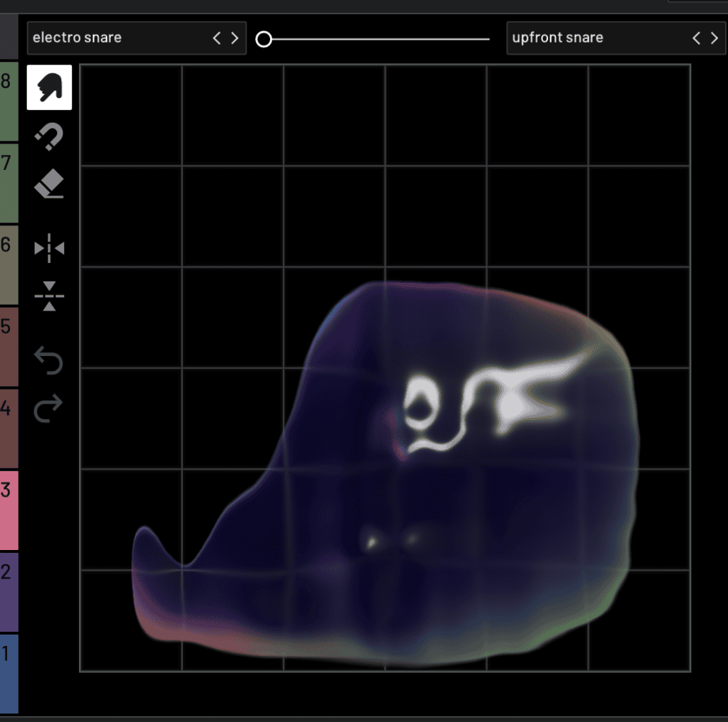The height and width of the screenshot is (722, 728).
Task: Pick tan slot 6
Action: click(9, 265)
